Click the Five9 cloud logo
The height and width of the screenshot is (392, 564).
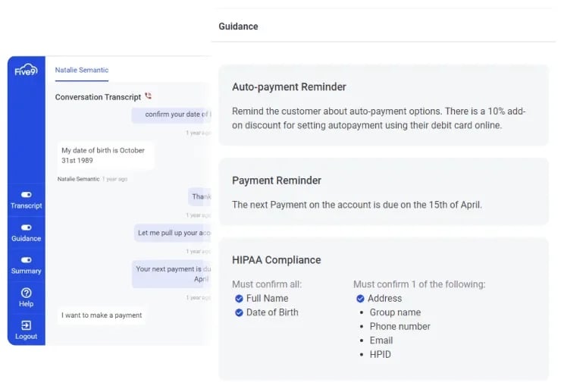tap(26, 70)
